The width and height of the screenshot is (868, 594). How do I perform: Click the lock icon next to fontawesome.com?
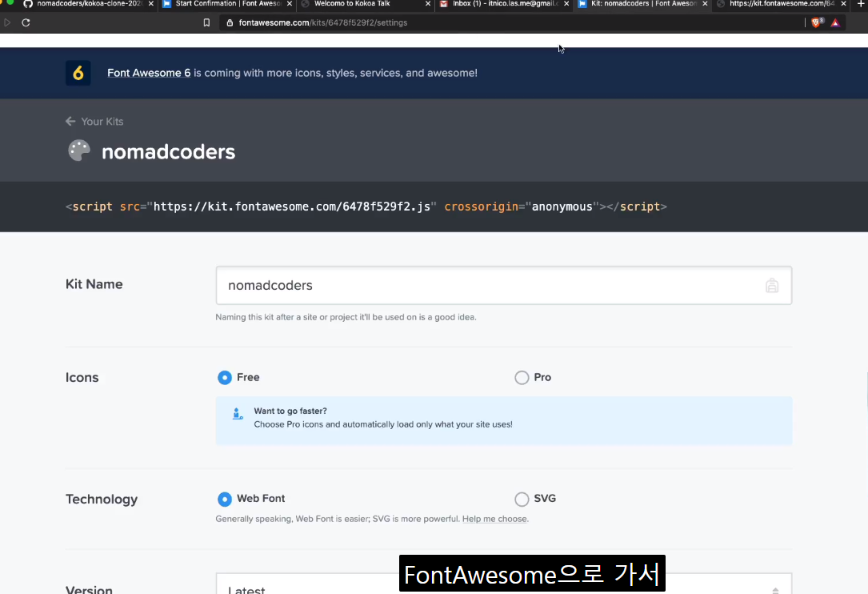click(229, 22)
